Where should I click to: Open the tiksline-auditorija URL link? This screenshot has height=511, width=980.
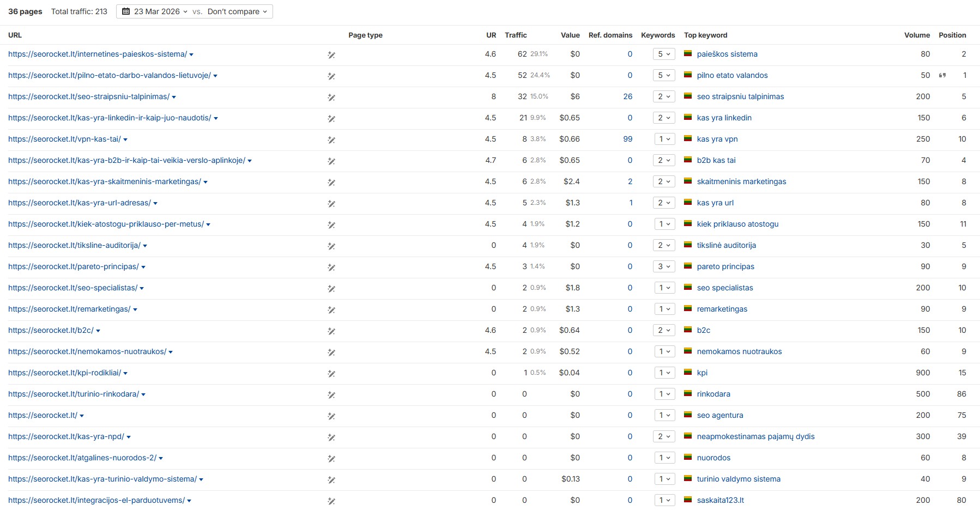pos(74,245)
